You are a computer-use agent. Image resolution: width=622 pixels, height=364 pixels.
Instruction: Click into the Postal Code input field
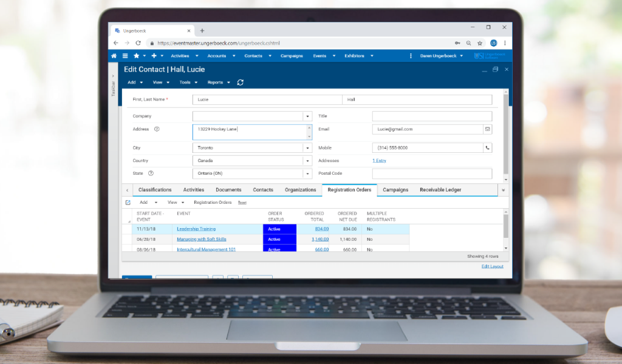coord(432,174)
